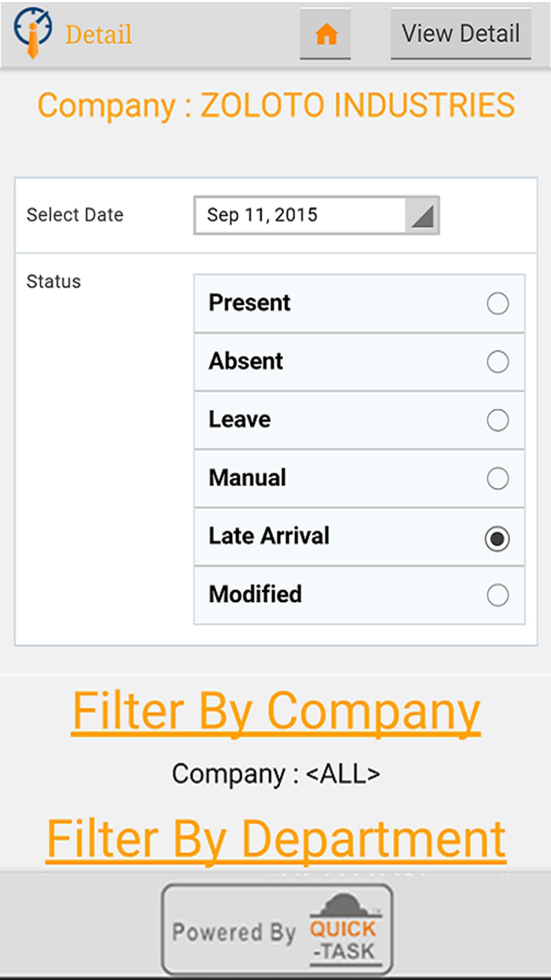Select the Present radio button
This screenshot has height=980, width=551.
coord(497,304)
